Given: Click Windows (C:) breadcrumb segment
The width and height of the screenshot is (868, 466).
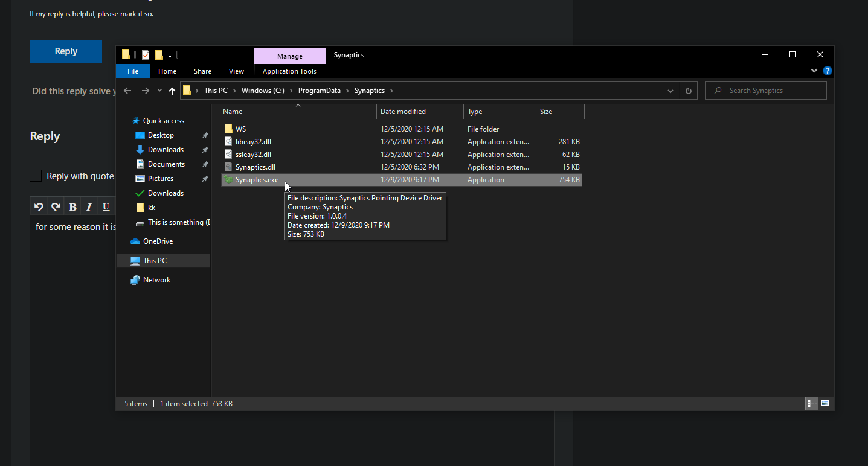Looking at the screenshot, I should (x=263, y=91).
